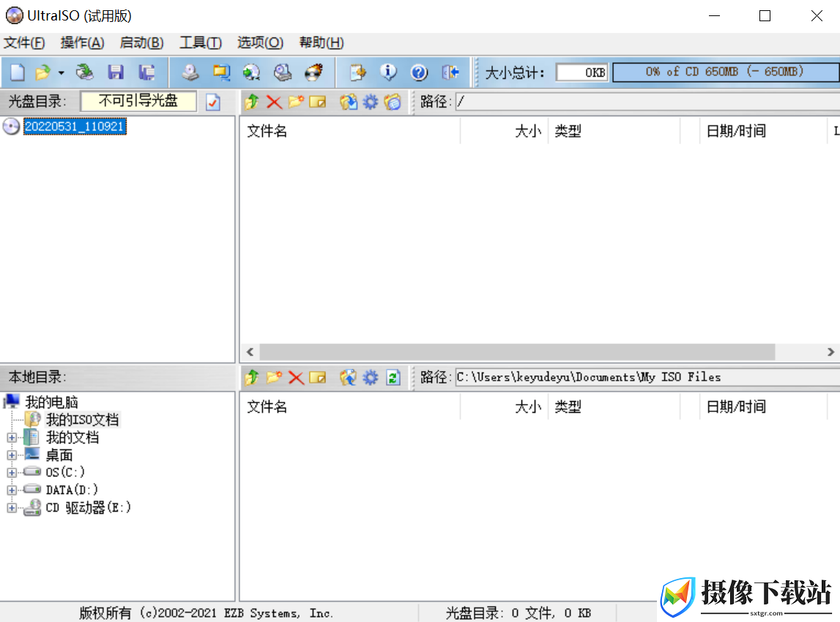The width and height of the screenshot is (840, 622).
Task: Sort the image pane by 文件名 column
Action: [x=350, y=131]
